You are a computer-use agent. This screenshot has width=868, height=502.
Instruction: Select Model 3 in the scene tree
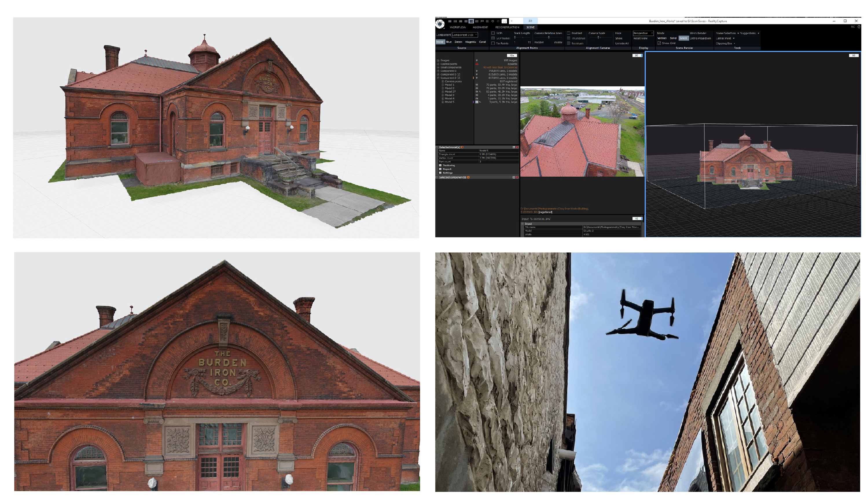pos(450,95)
